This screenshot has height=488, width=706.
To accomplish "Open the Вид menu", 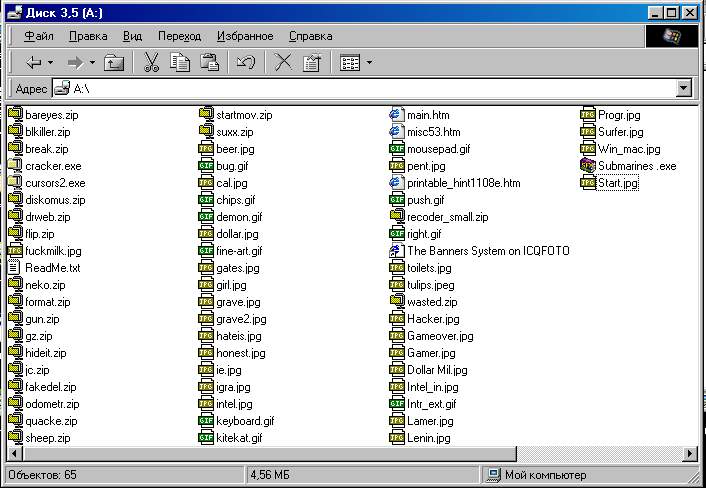I will coord(132,36).
